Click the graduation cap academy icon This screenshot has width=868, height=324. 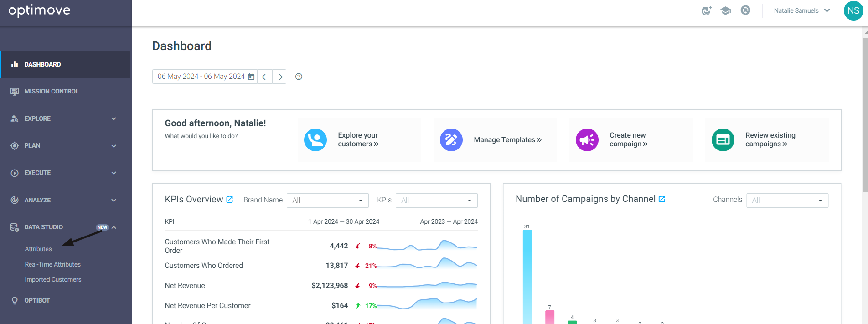(726, 10)
